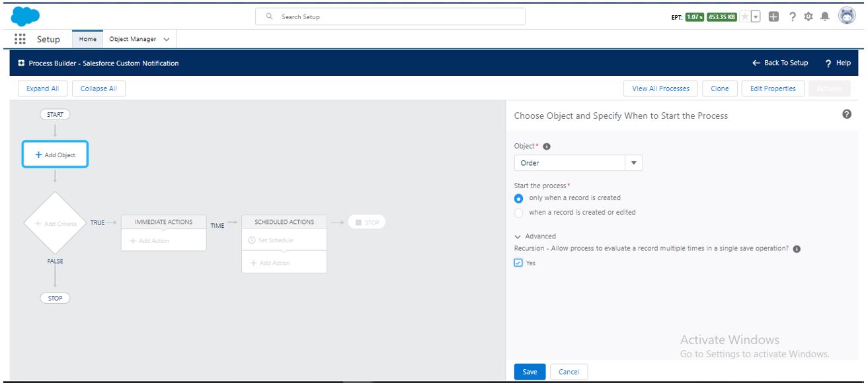Click Collapse All button
868x383 pixels.
click(x=99, y=88)
